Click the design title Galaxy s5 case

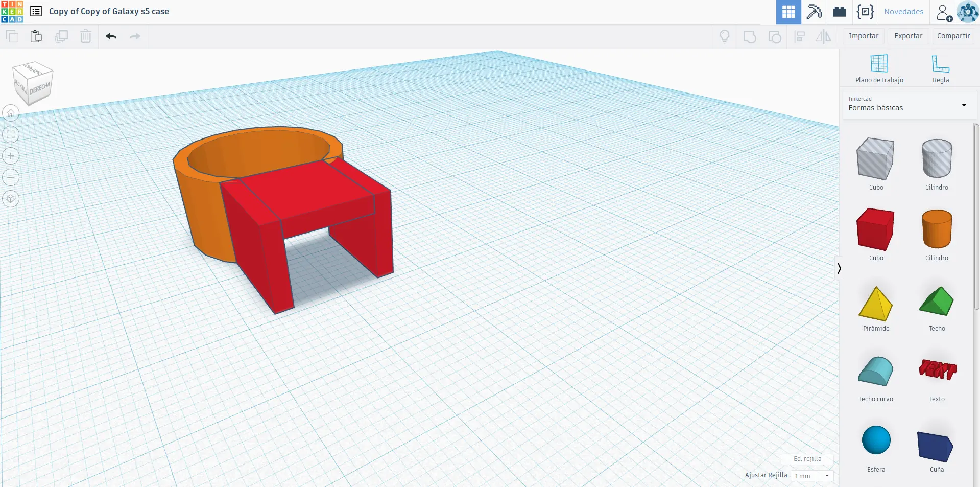pos(109,11)
